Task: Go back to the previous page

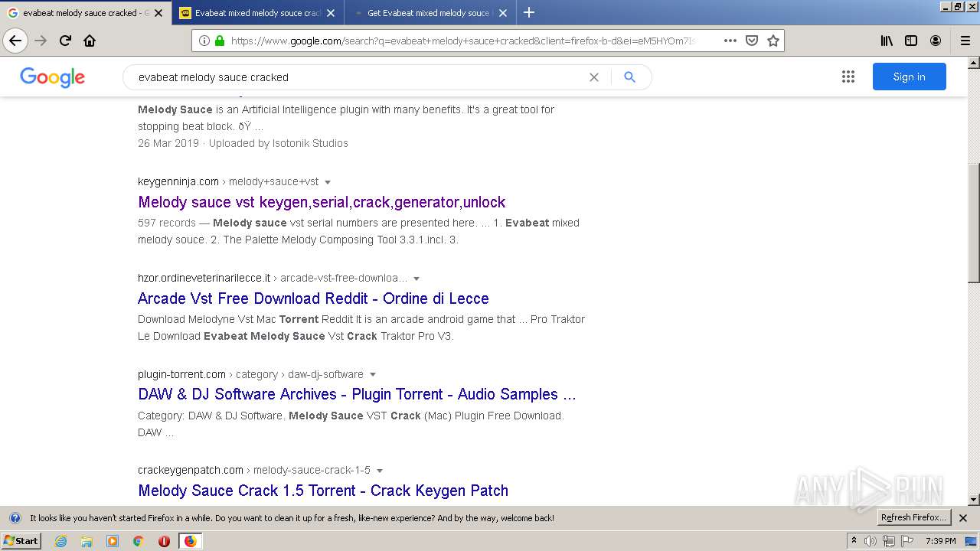Action: click(x=15, y=41)
